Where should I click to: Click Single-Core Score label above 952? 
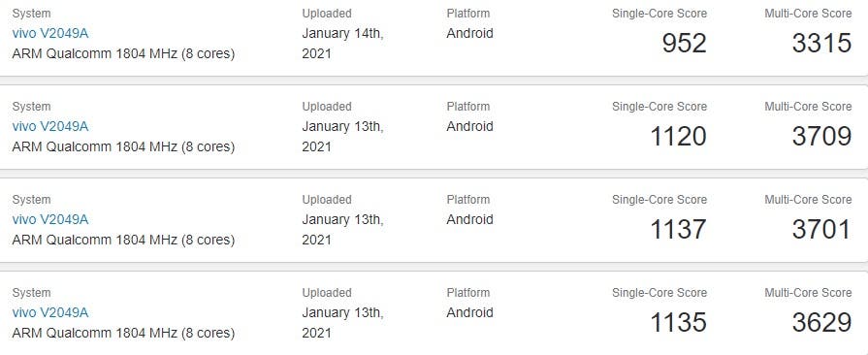point(659,14)
